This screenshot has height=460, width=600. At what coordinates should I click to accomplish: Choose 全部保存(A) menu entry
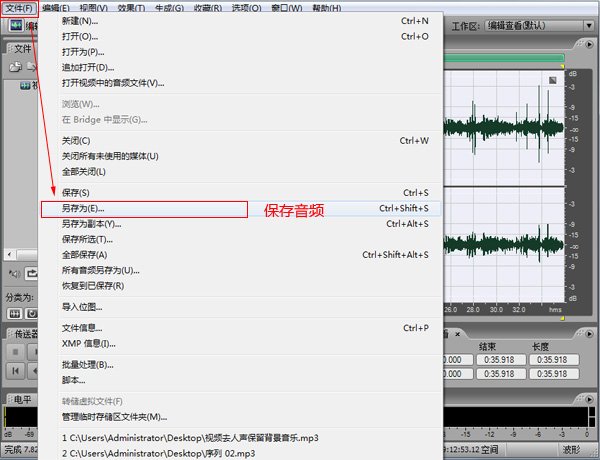tap(241, 255)
